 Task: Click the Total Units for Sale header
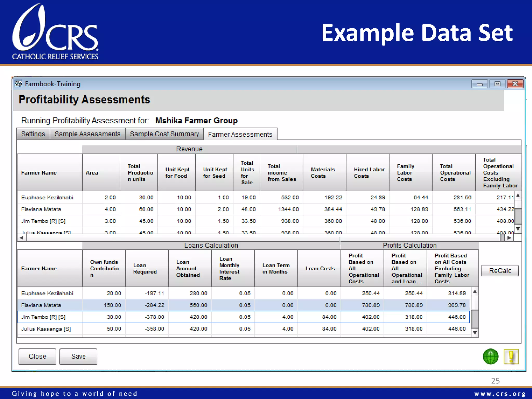247,172
